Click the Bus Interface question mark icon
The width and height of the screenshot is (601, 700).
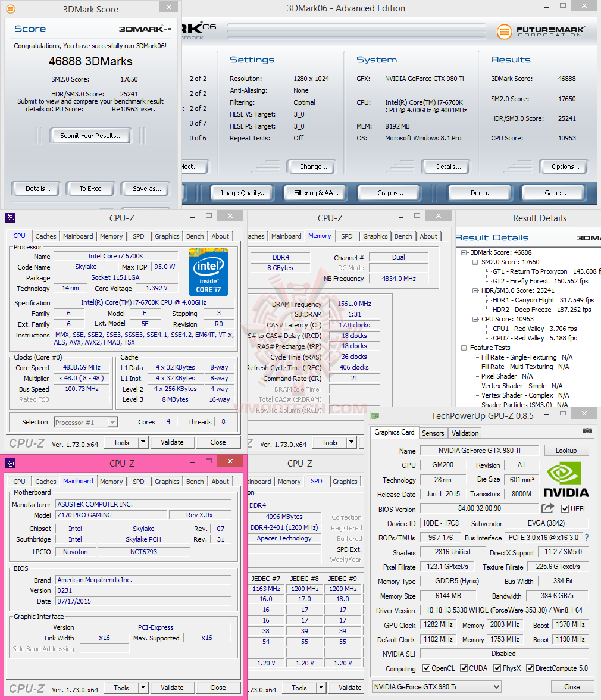[x=587, y=537]
